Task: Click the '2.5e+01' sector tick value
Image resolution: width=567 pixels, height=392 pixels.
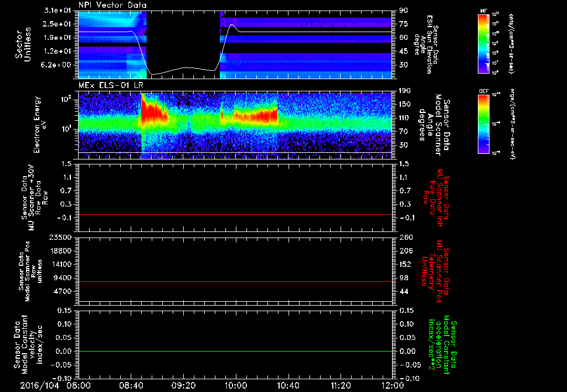Action: click(x=58, y=24)
